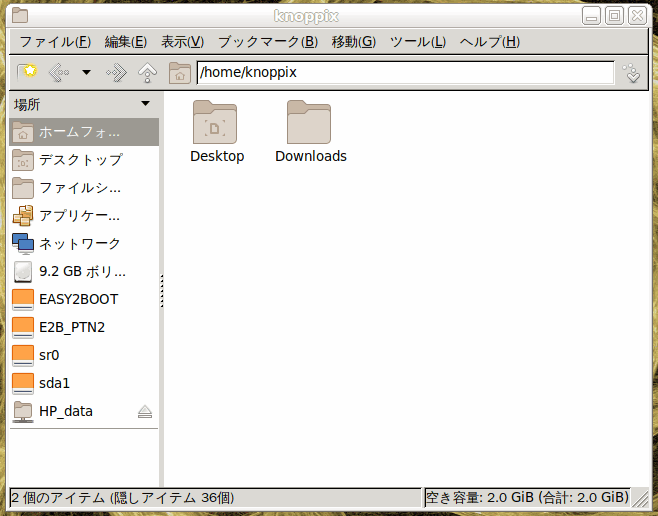Open the ファイル(F) menu
This screenshot has width=658, height=516.
tap(55, 42)
